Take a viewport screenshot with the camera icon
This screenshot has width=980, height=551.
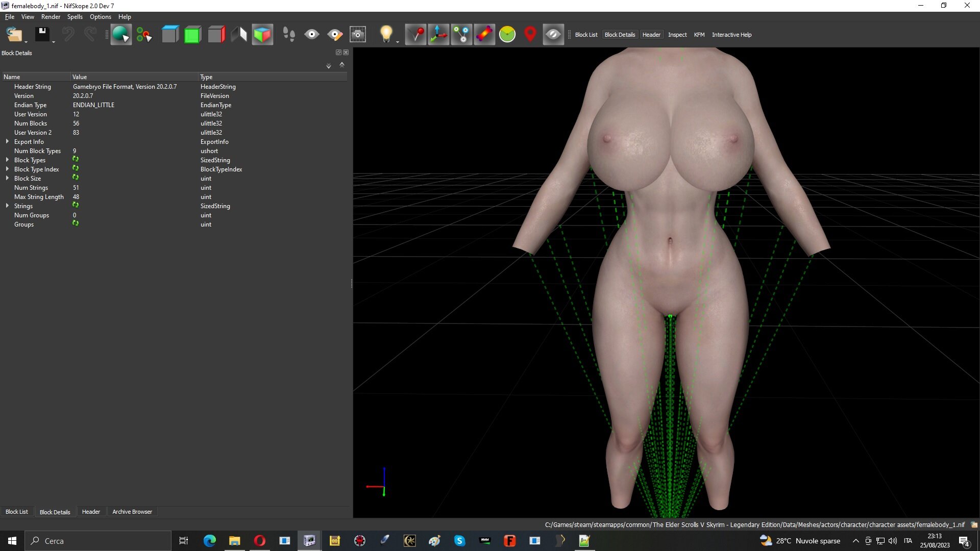click(358, 35)
